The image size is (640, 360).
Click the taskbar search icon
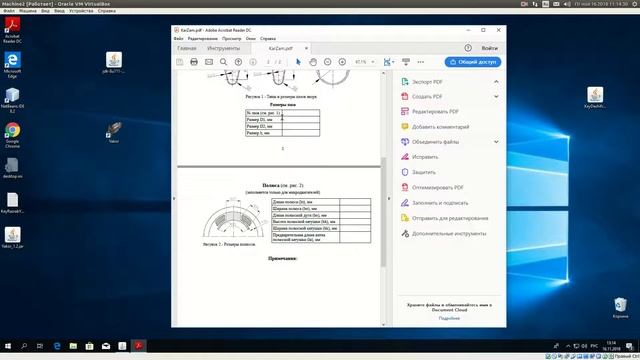[x=24, y=346]
